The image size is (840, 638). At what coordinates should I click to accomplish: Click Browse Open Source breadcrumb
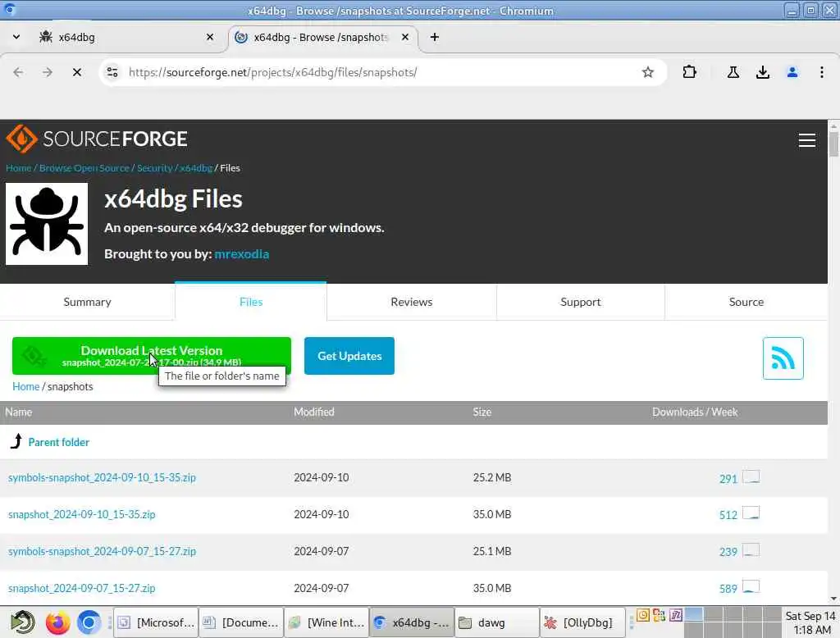coord(84,168)
